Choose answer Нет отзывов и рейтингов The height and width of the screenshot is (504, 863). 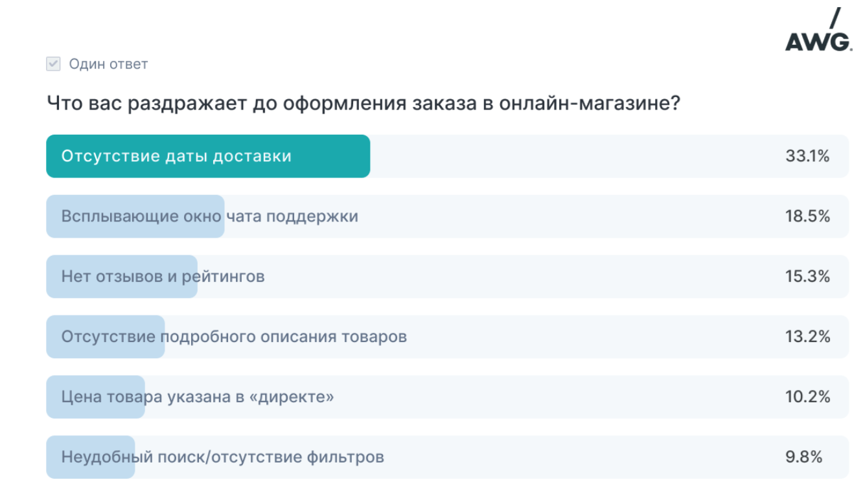[447, 277]
